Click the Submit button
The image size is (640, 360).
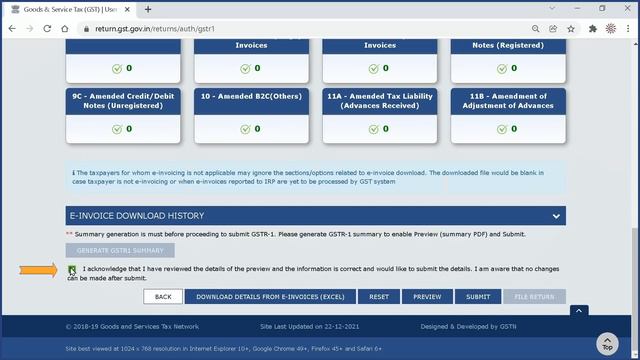tap(478, 297)
